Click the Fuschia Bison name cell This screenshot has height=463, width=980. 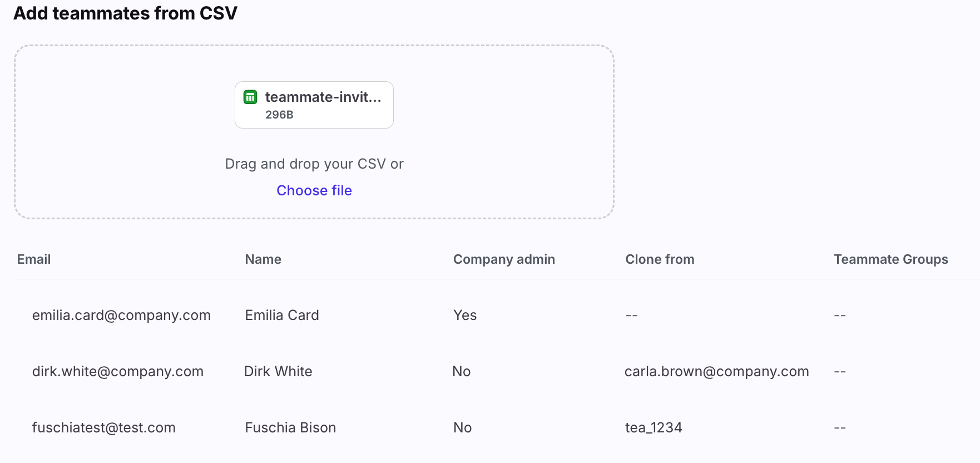pos(290,428)
